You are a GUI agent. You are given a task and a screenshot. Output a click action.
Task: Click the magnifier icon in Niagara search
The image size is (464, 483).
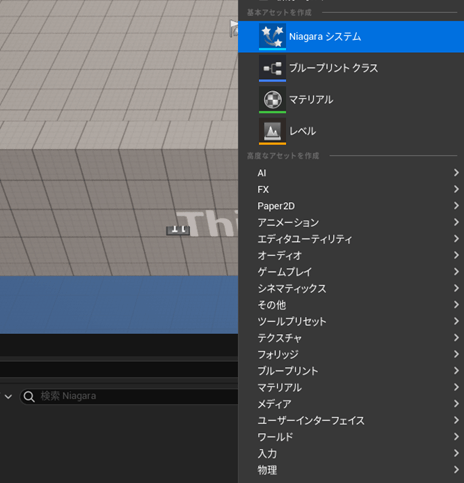tap(29, 396)
